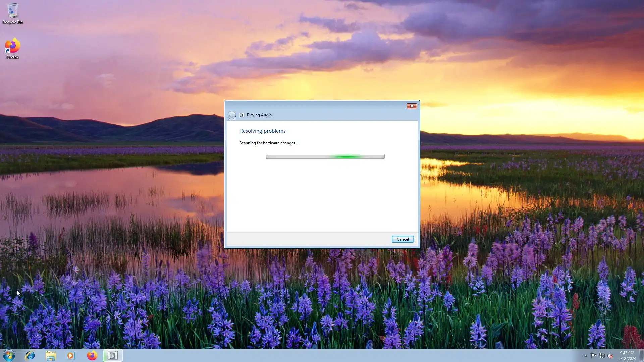
Task: Click the troubleshooter taskbar button
Action: point(113,355)
